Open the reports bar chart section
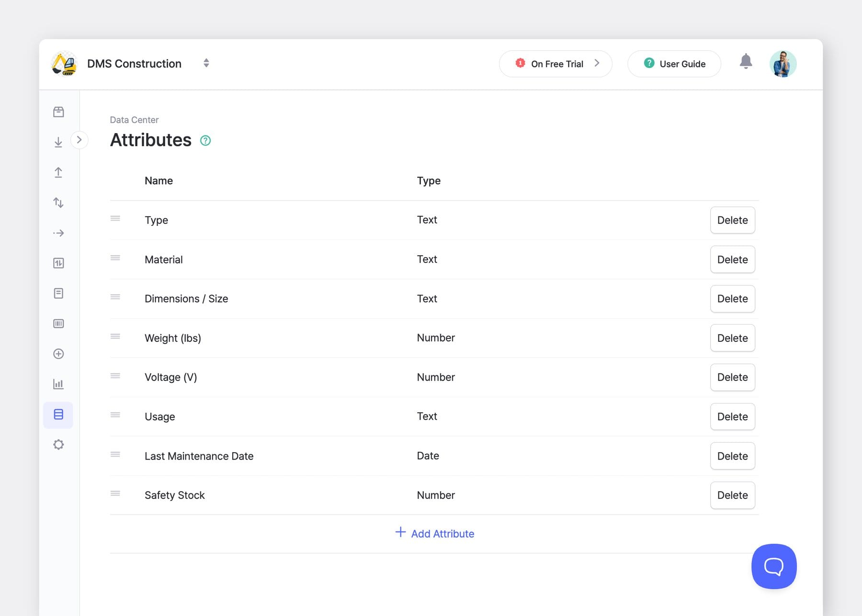Image resolution: width=862 pixels, height=616 pixels. click(x=58, y=383)
